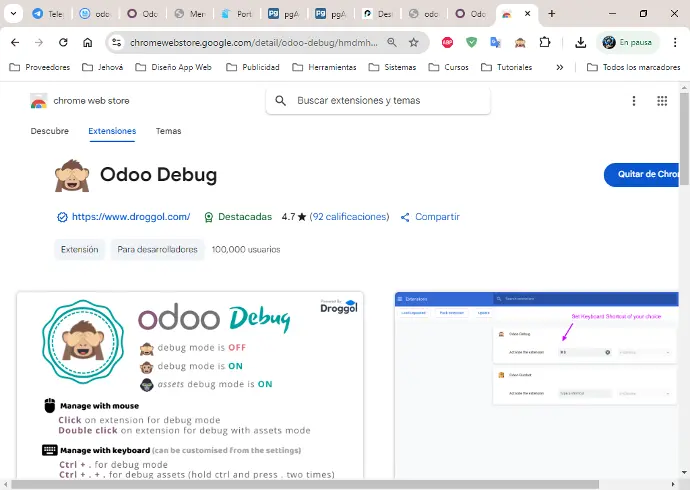This screenshot has width=690, height=490.
Task: Open the Publicidad bookmark folder
Action: 253,67
